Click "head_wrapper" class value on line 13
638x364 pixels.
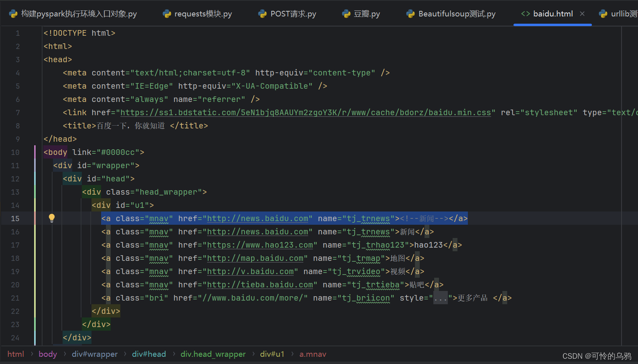pyautogui.click(x=169, y=192)
